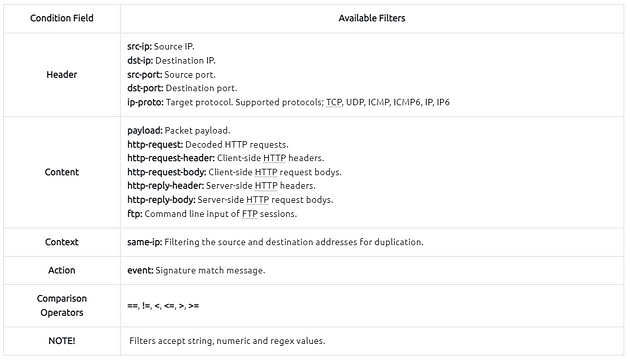The height and width of the screenshot is (360, 630).
Task: Click the Available Filters column header
Action: (x=372, y=18)
